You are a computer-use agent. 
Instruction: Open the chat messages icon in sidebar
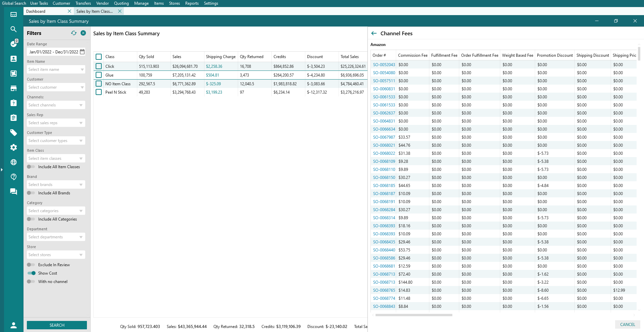click(13, 192)
